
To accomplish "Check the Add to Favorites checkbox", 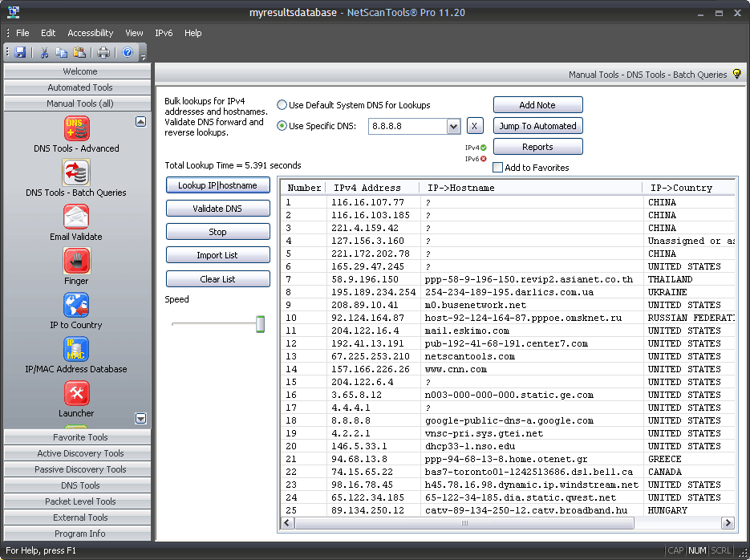I will (x=497, y=168).
